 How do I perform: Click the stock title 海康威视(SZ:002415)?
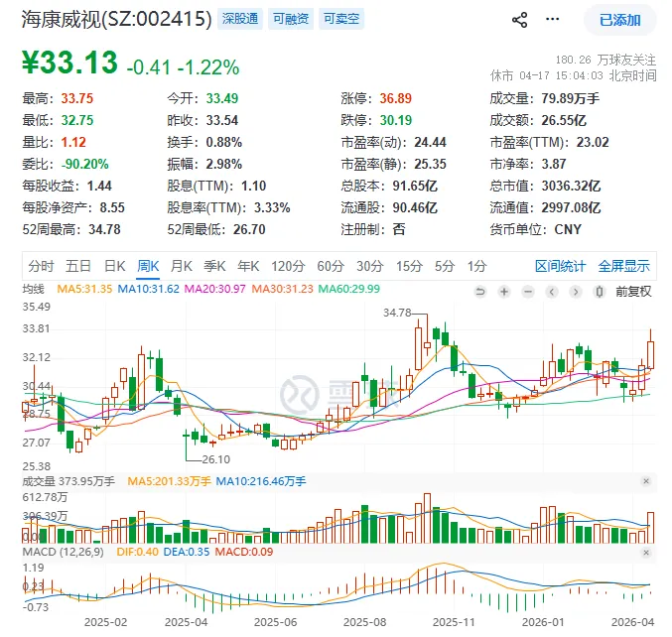tap(116, 19)
